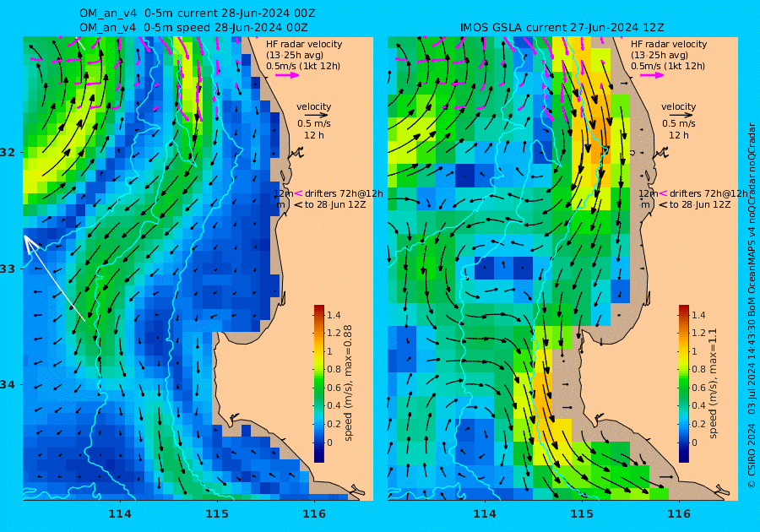Click the 'velocity' legend label in right map
Screen dimensions: 760x532
[x=678, y=106]
